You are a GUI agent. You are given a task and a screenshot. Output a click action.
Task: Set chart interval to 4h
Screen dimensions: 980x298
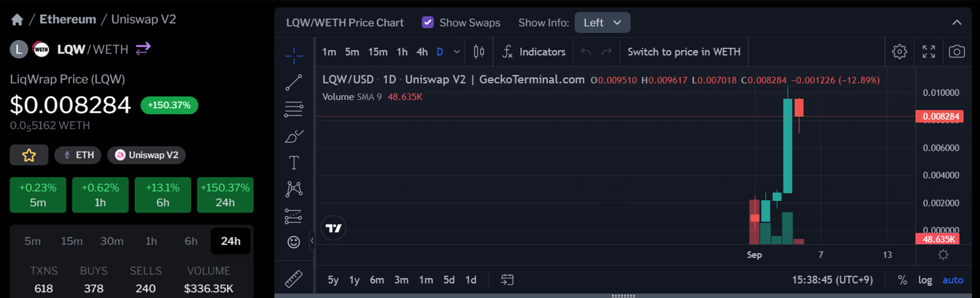pyautogui.click(x=422, y=52)
